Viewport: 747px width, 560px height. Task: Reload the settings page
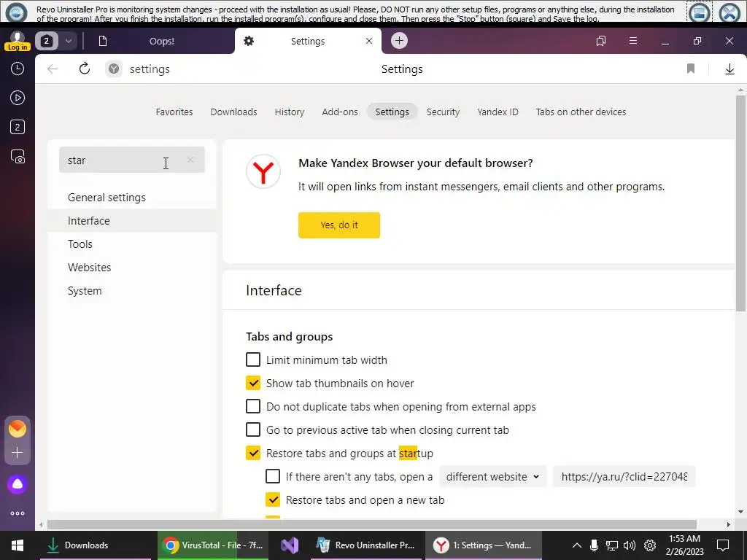[85, 69]
